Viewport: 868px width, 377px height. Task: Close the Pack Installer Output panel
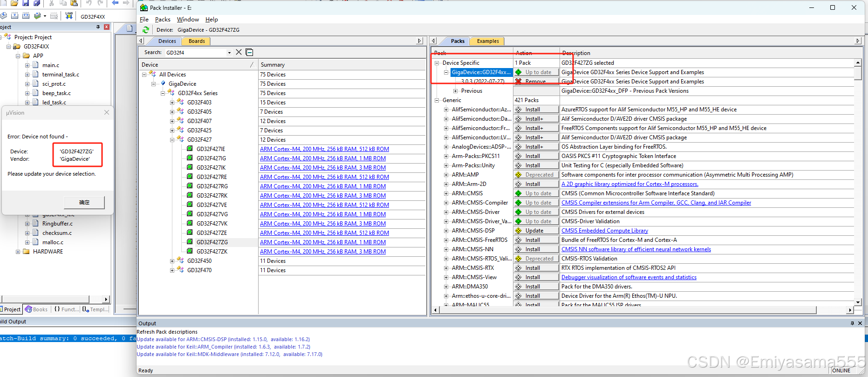coord(860,323)
